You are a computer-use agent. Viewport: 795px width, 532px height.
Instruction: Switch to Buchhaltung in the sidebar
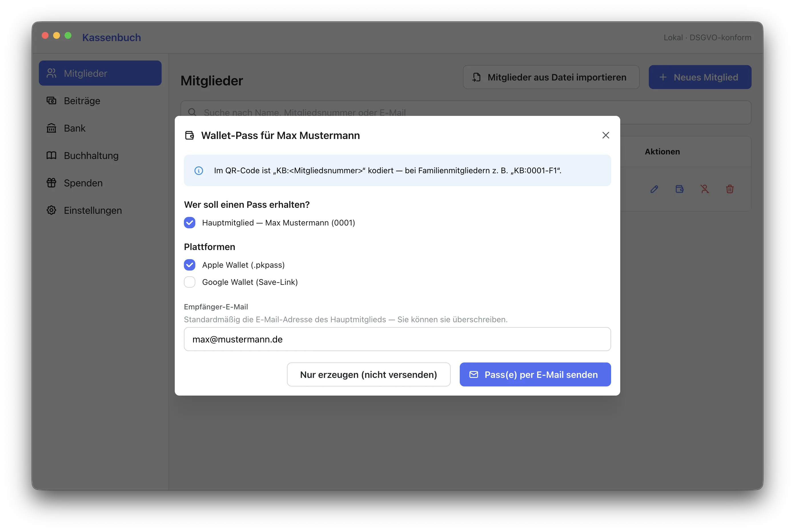pos(100,156)
